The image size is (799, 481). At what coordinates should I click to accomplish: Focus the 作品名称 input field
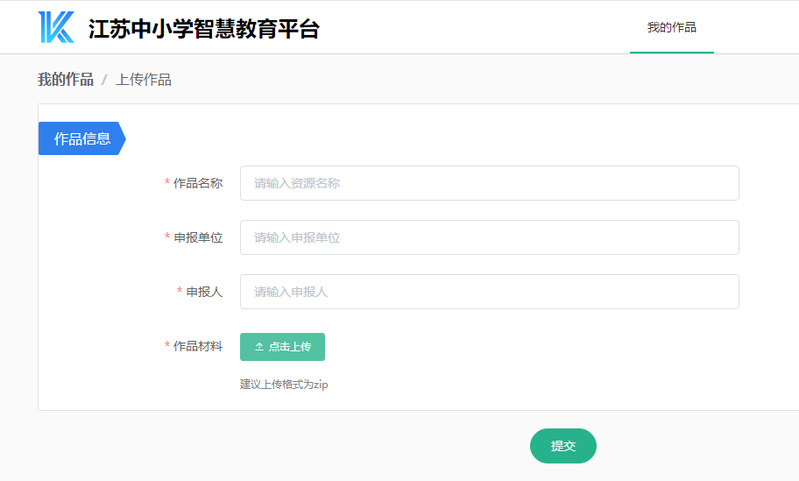(489, 183)
